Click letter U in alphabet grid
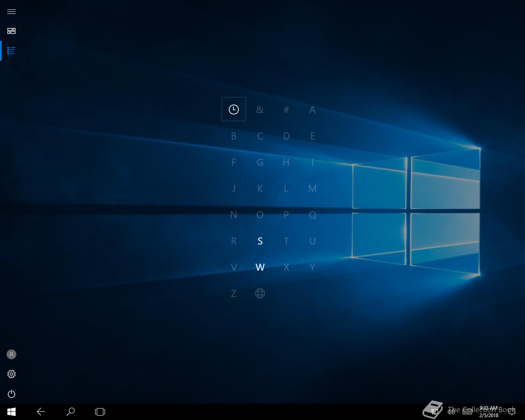The width and height of the screenshot is (525, 420). pyautogui.click(x=313, y=241)
